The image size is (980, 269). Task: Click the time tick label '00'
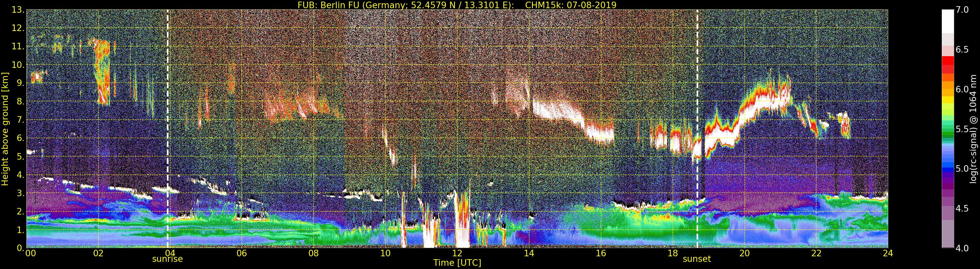click(30, 253)
